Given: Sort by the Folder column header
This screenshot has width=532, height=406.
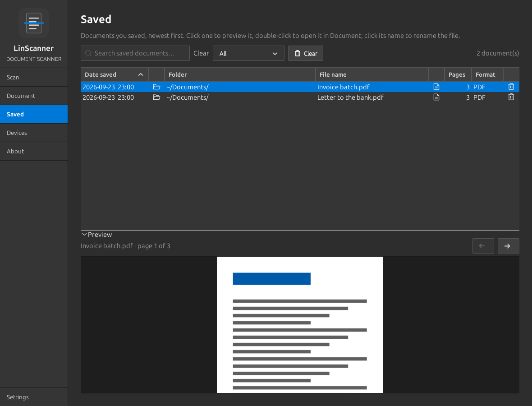Looking at the screenshot, I should 240,74.
